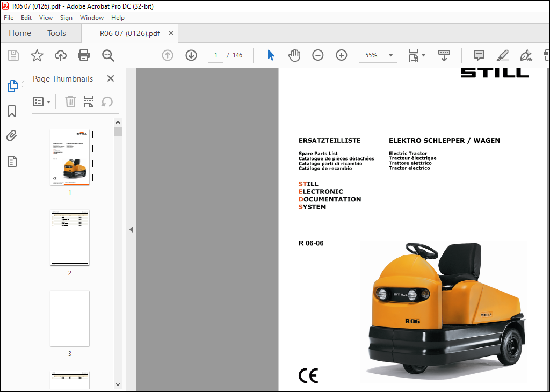The height and width of the screenshot is (392, 550).
Task: Open thumbnail options menu dropdown
Action: point(41,102)
